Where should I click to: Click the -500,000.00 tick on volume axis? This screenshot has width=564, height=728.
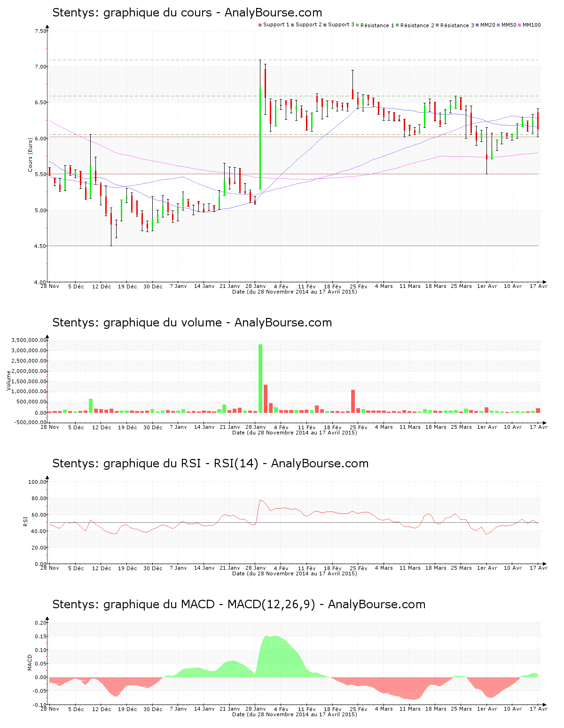tap(31, 422)
